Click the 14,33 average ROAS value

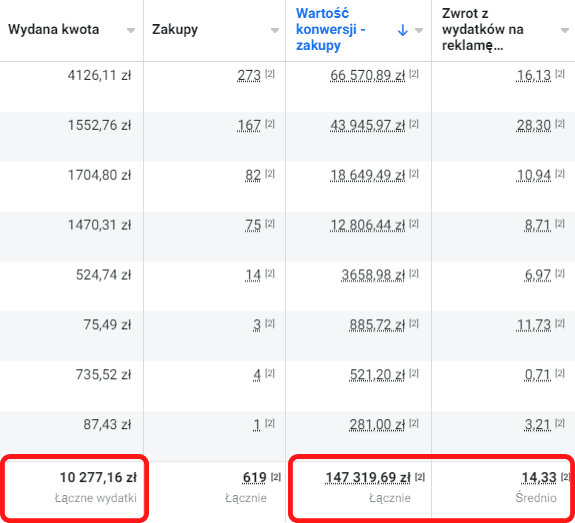tap(539, 478)
